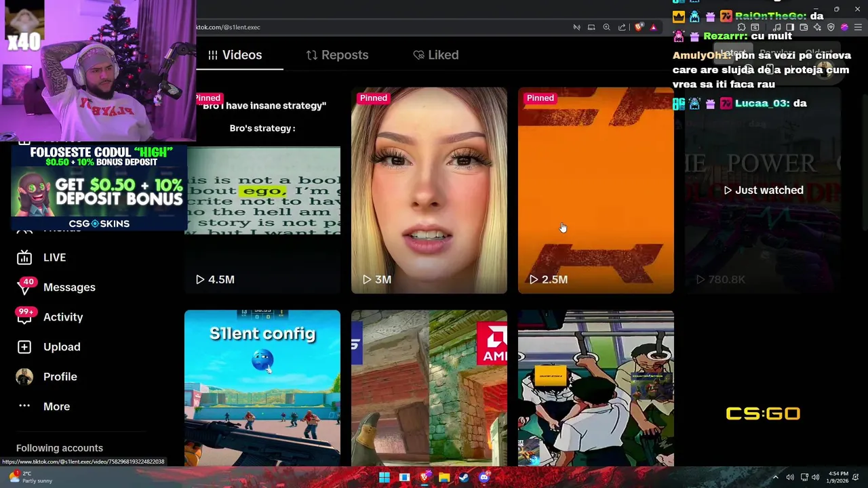Expand the system tray hidden icons chevron
This screenshot has width=868, height=488.
[x=775, y=478]
